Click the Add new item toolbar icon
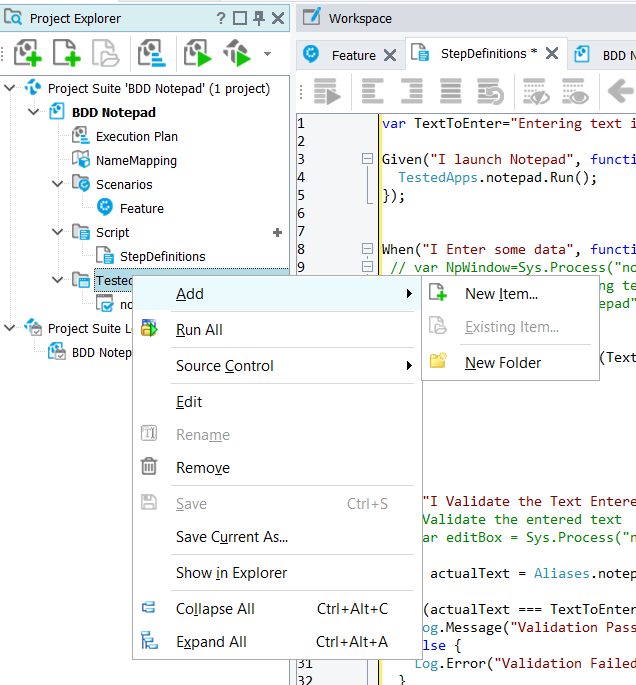 66,53
